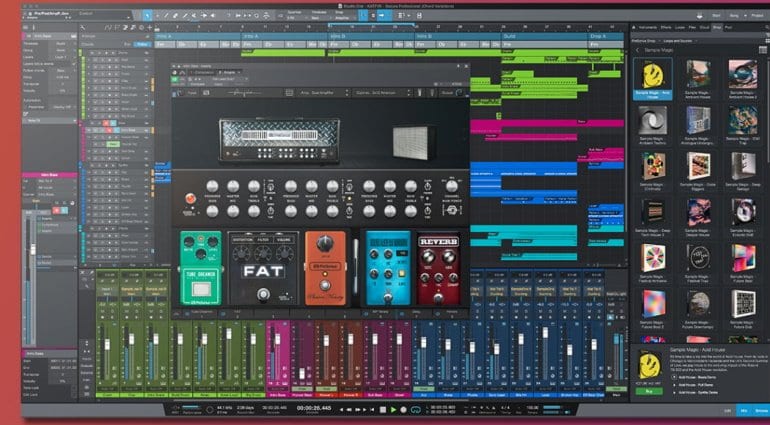Go to browser Home icon
The height and width of the screenshot is (425, 770).
tap(634, 28)
